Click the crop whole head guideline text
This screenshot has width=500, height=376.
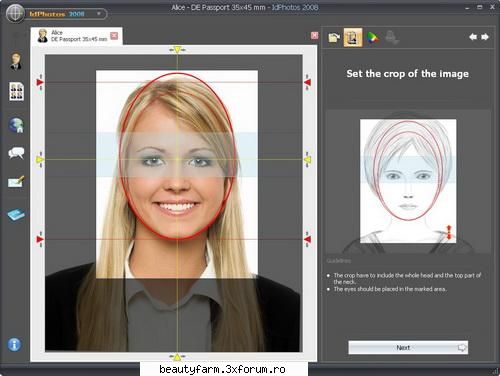pyautogui.click(x=407, y=278)
